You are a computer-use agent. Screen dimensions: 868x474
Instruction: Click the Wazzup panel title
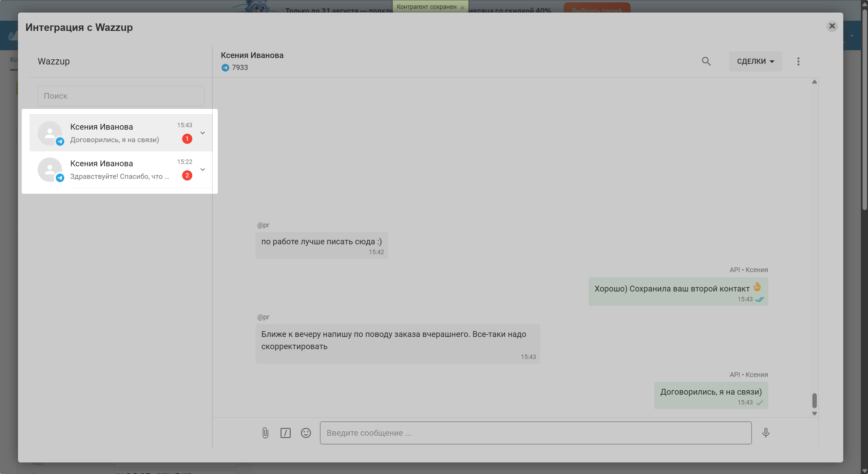pyautogui.click(x=54, y=61)
